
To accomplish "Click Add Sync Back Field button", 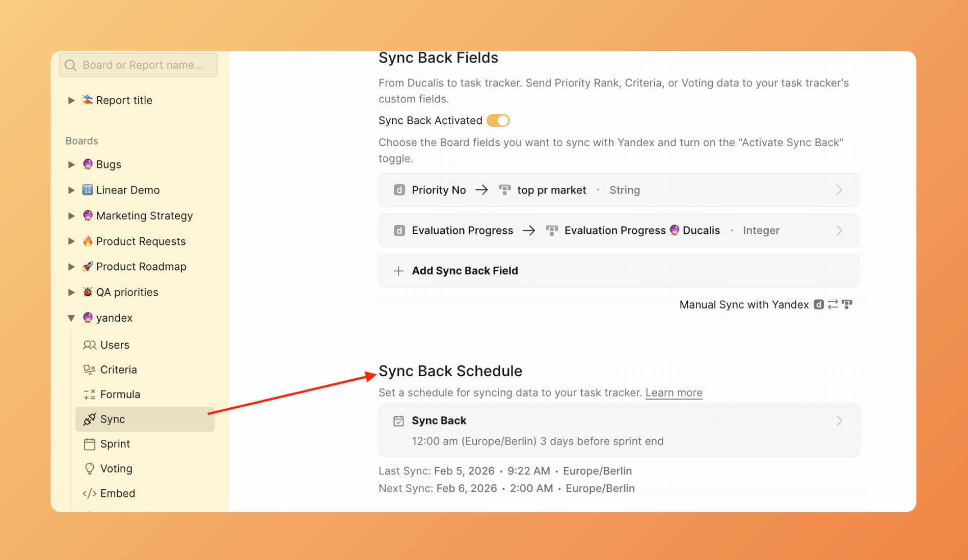I will click(x=465, y=271).
